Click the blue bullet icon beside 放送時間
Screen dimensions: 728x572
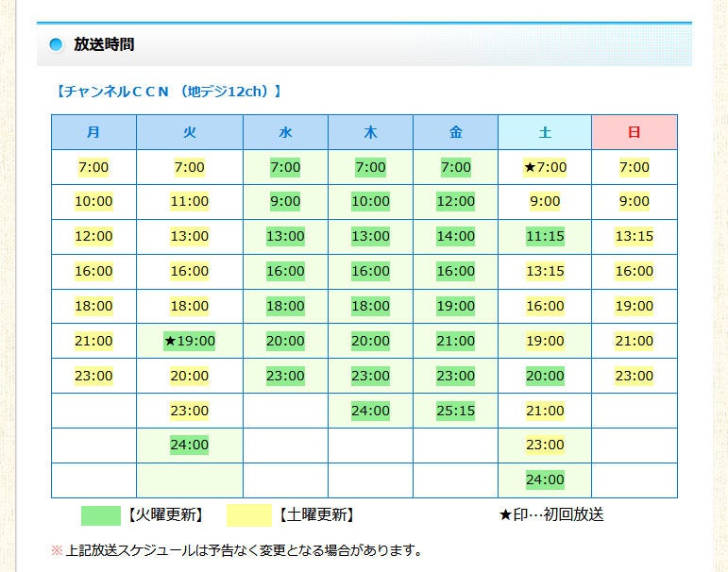56,44
